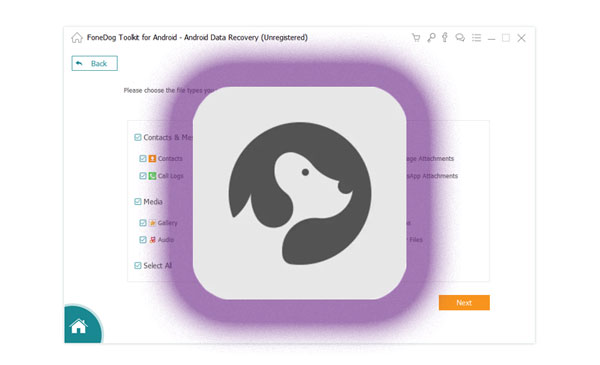Go back with the Back button

(x=95, y=64)
